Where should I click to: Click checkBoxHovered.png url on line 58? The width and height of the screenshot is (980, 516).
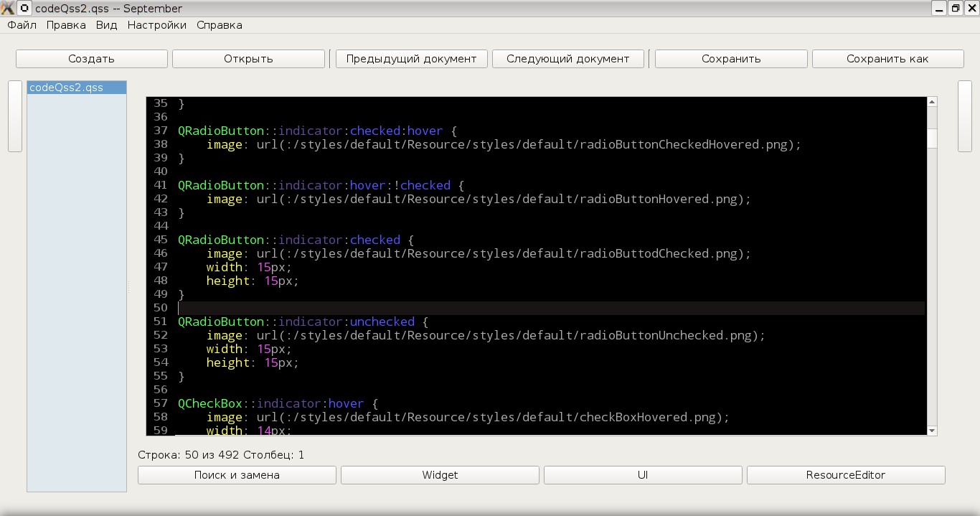[x=493, y=417]
